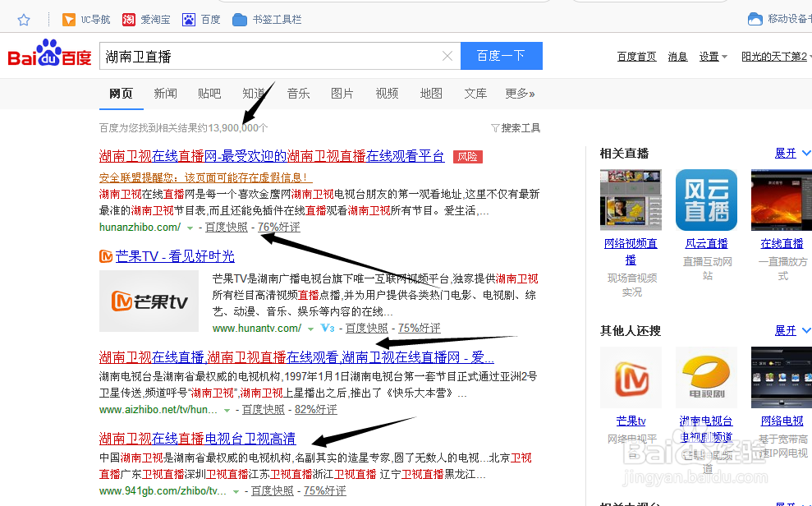Click the 风险 warning badge
The image size is (812, 506).
pyautogui.click(x=468, y=156)
